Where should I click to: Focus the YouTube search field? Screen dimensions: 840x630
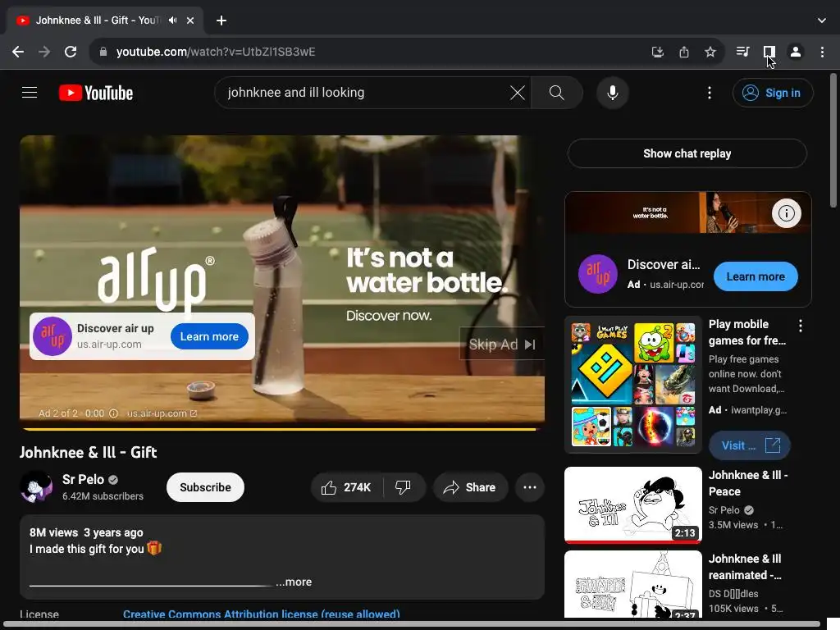(x=364, y=93)
